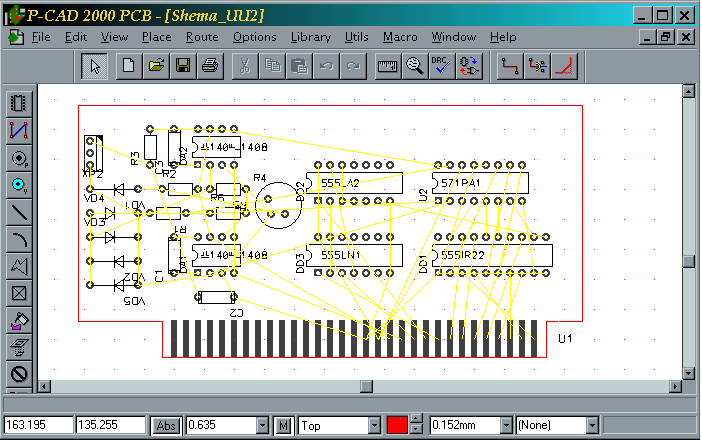Step layer down with spinner arrow

coord(416,430)
